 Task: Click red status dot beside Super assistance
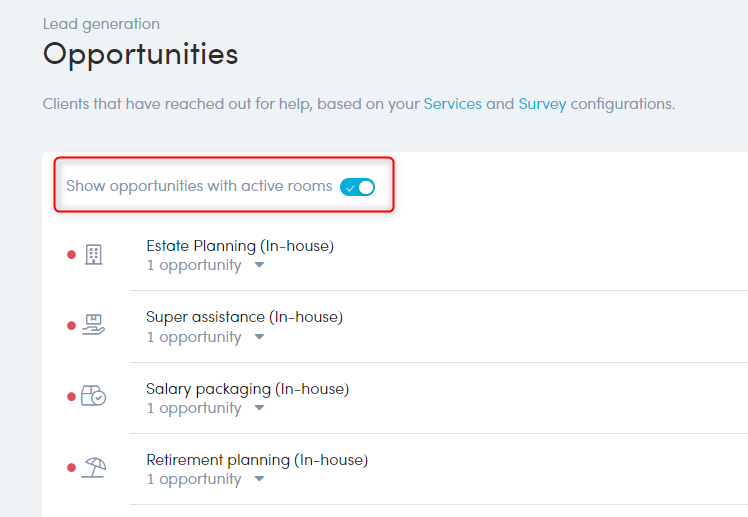coord(72,326)
